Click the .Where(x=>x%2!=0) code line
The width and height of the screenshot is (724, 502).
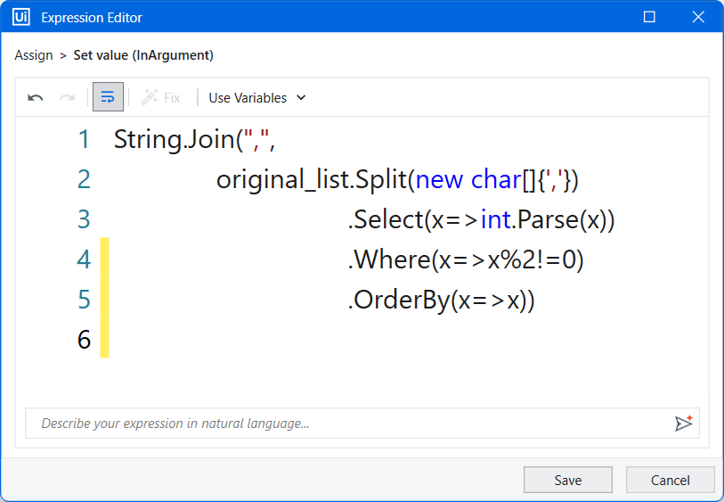(x=465, y=260)
